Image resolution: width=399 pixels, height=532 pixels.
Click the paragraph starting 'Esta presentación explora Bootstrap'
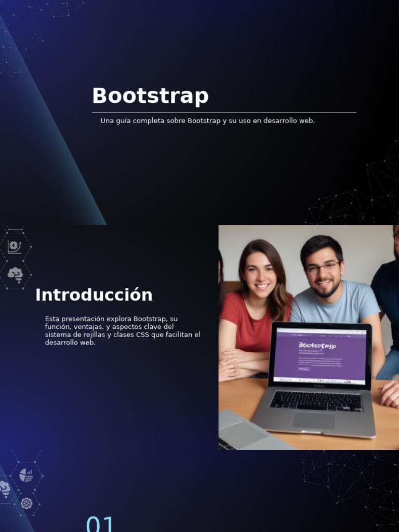click(123, 330)
